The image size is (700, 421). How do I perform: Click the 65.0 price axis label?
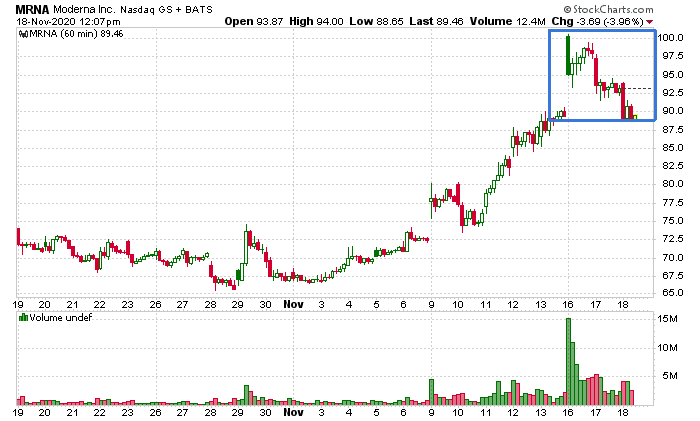tap(673, 293)
